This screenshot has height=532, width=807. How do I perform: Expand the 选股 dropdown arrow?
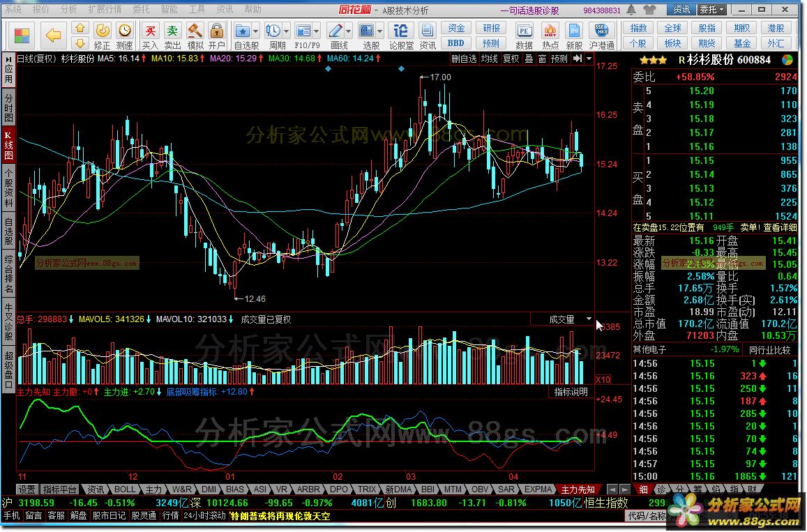380,31
